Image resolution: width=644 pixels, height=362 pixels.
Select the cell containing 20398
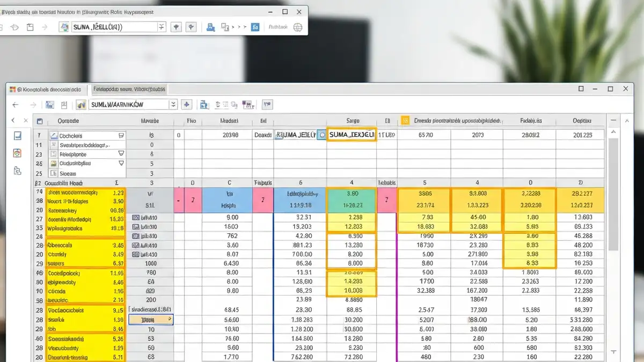click(230, 136)
